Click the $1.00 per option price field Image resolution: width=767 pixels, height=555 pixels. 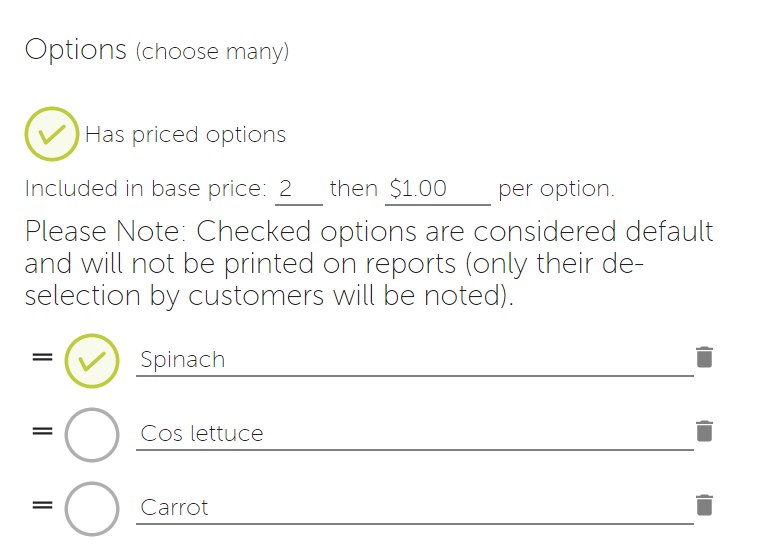(x=438, y=189)
